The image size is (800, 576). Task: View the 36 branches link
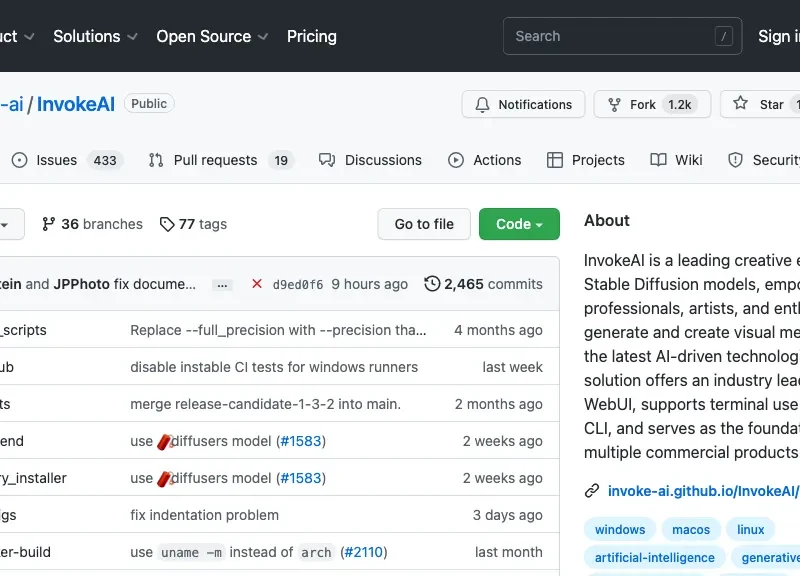click(x=92, y=224)
